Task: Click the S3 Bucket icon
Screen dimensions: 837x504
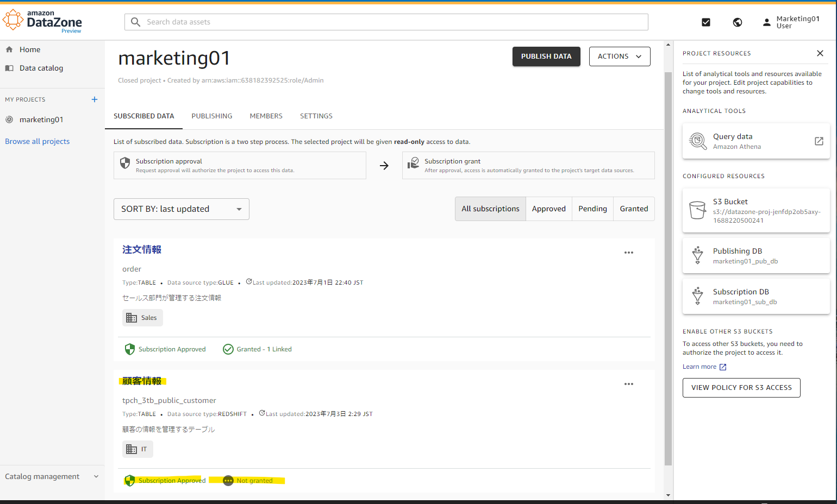Action: point(697,210)
